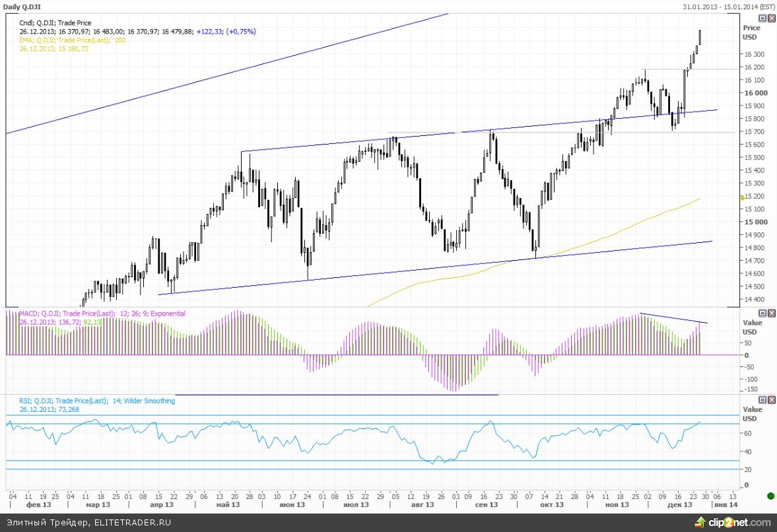
Task: Click the Price USD axis header
Action: (x=751, y=32)
